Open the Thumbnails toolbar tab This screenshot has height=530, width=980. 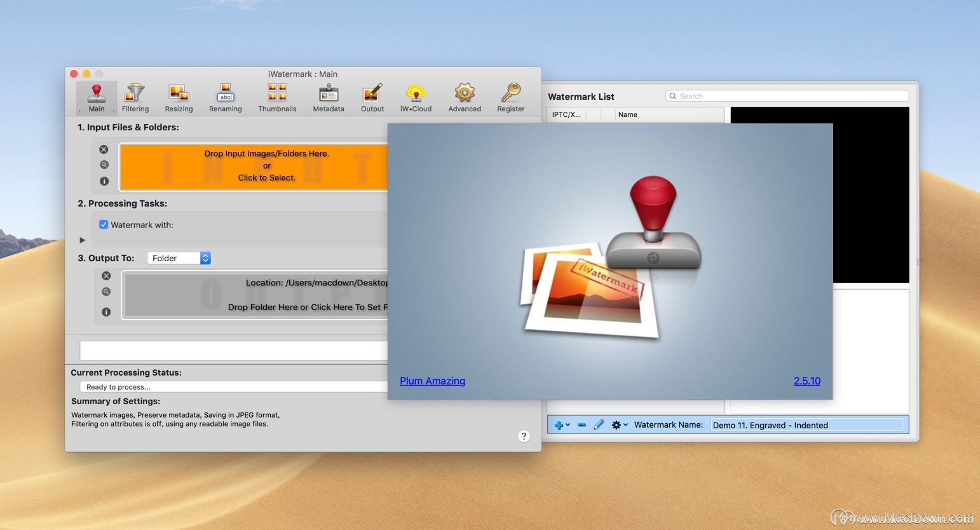277,98
